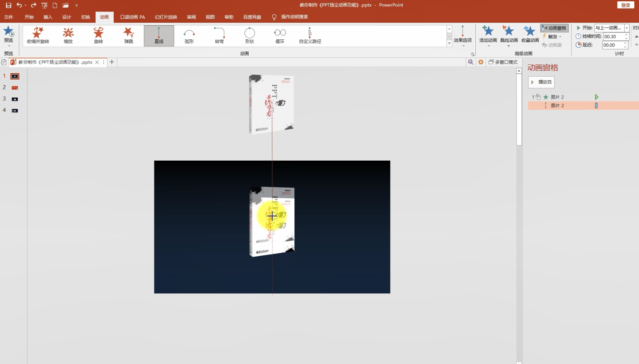Switch to the 插入 ribbon tab
The width and height of the screenshot is (639, 364).
[48, 17]
